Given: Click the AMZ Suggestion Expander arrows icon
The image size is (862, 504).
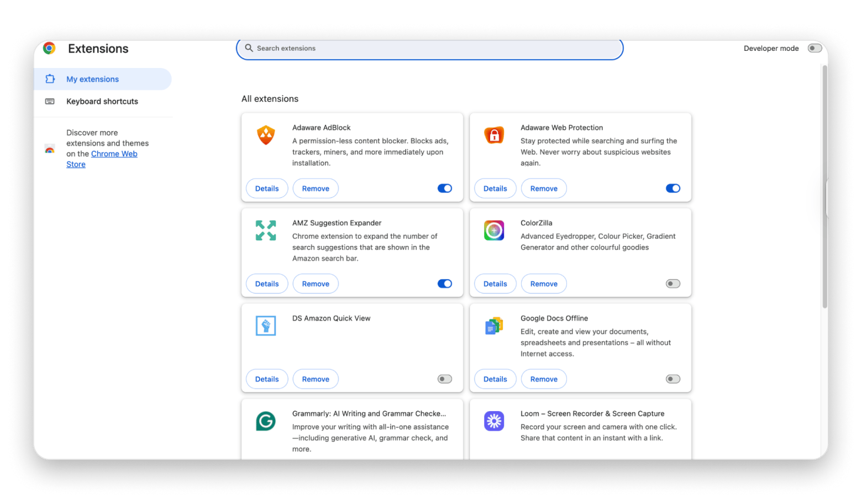Looking at the screenshot, I should [x=266, y=230].
